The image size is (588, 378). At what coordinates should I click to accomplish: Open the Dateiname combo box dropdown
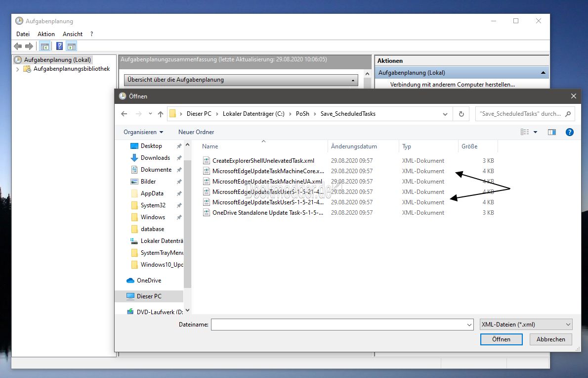coord(469,325)
